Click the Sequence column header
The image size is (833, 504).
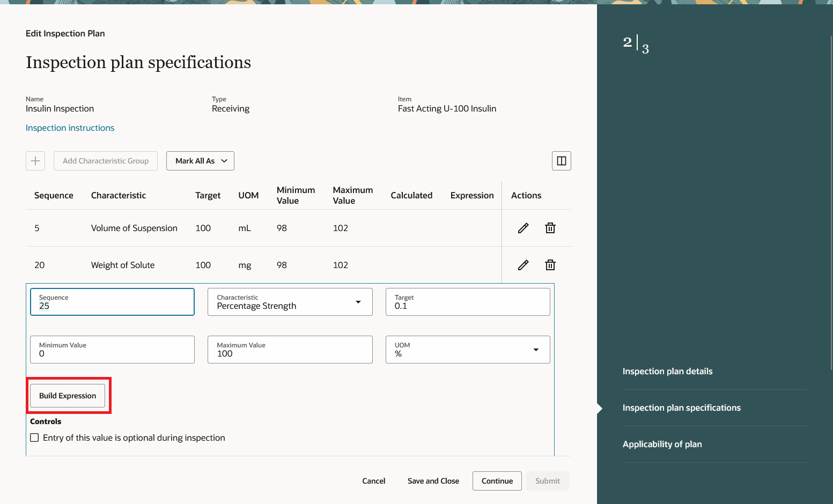point(54,195)
